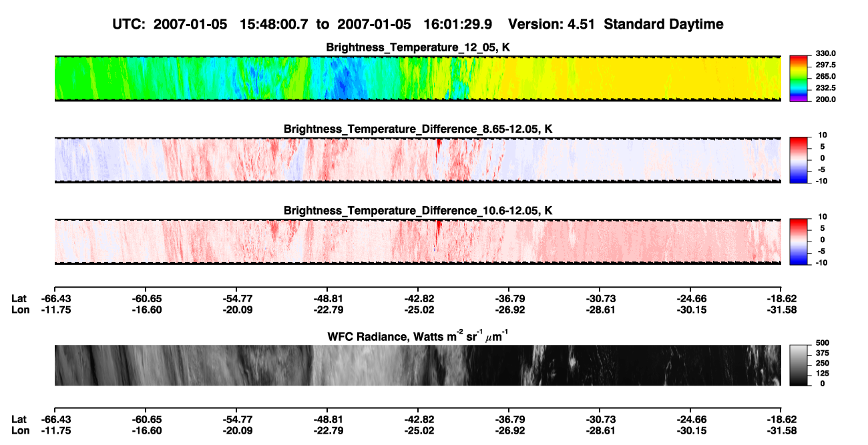Click longitude '-22.79' on the bottom axis
868x445 pixels.
327,431
